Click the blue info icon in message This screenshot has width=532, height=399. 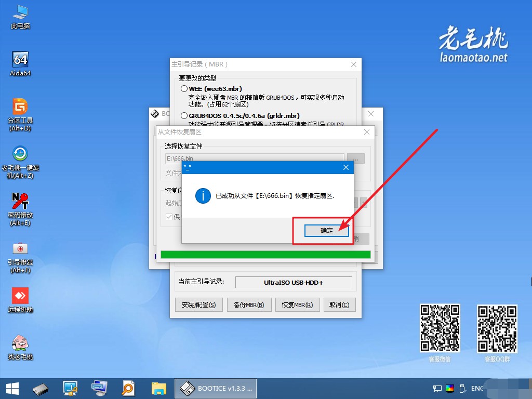[x=203, y=196]
